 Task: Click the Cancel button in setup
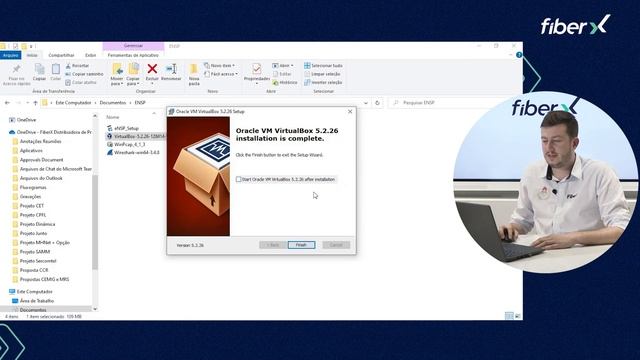pyautogui.click(x=336, y=245)
